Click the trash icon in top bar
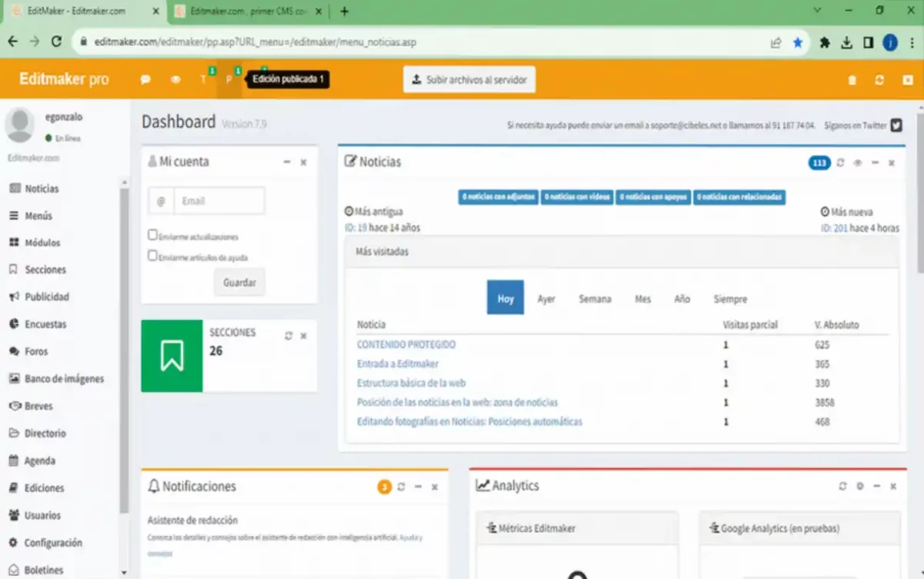 point(852,80)
